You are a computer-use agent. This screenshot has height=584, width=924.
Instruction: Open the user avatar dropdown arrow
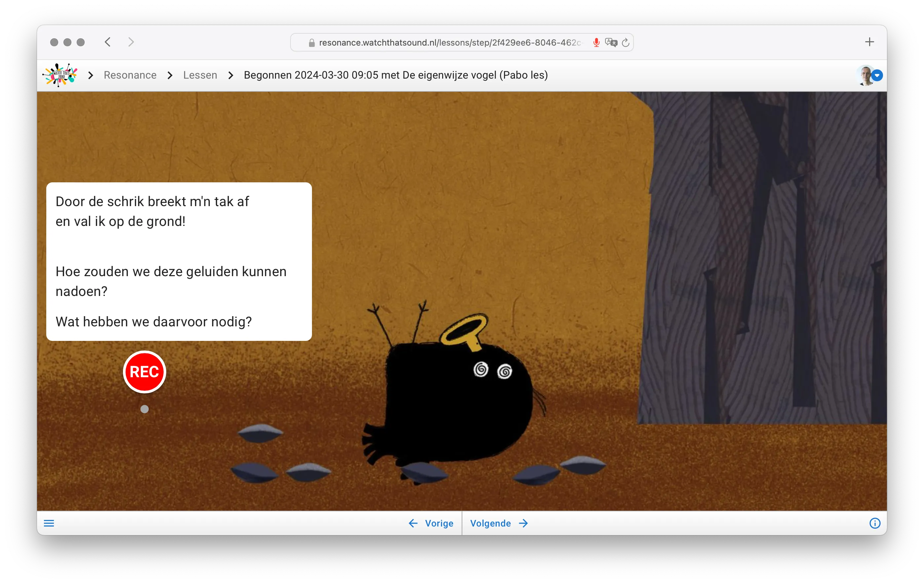coord(877,76)
